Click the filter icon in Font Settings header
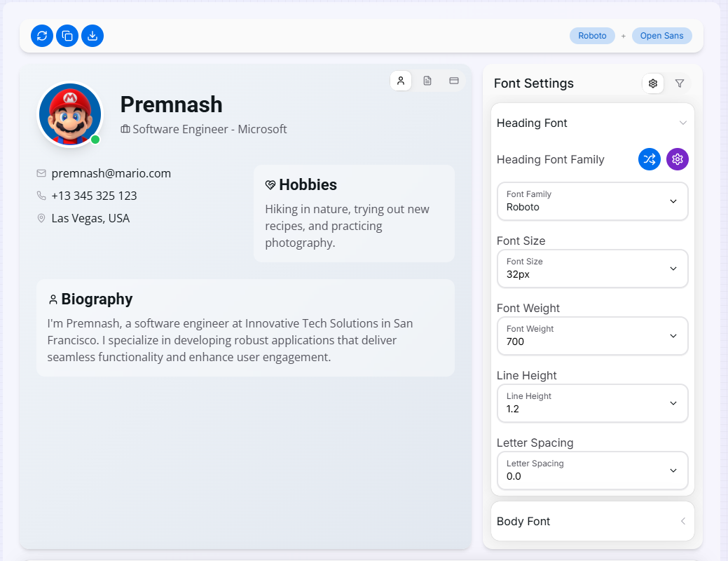The width and height of the screenshot is (728, 561). (680, 83)
